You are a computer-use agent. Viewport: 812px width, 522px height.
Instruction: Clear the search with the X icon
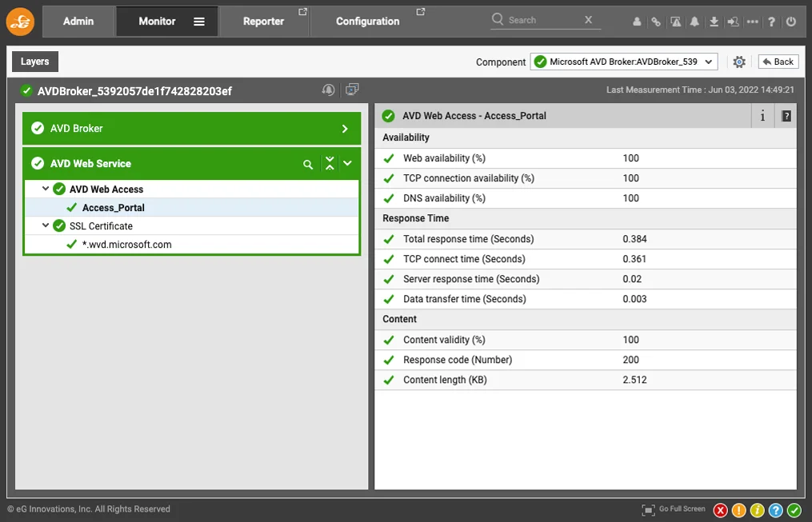[588, 20]
